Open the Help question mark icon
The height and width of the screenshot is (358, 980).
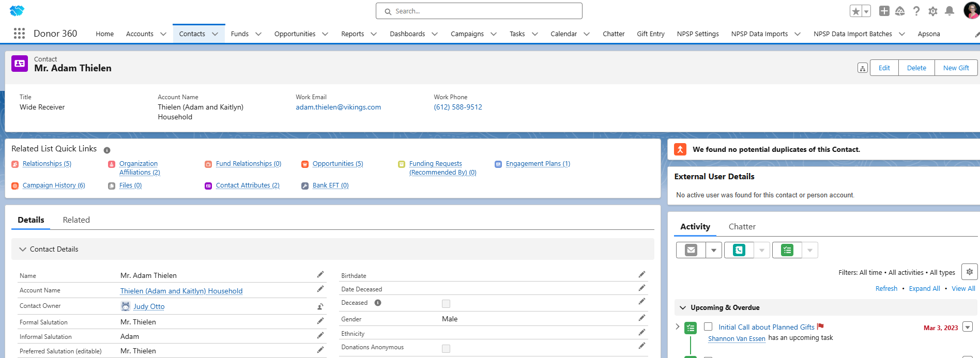[916, 11]
